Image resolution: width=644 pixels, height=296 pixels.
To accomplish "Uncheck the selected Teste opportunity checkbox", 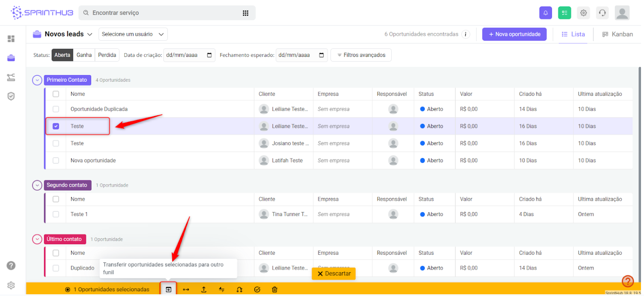I will click(56, 126).
